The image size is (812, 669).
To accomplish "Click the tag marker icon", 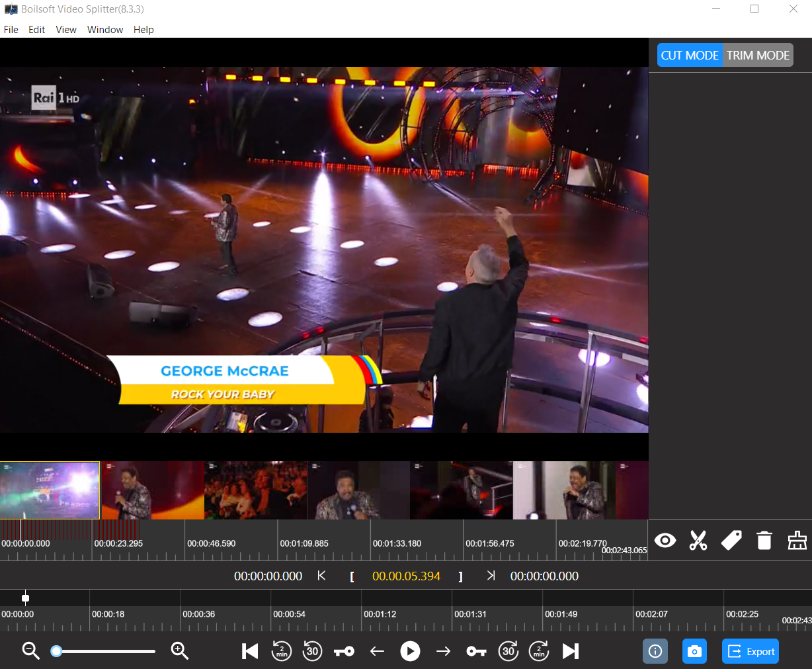I will click(x=731, y=541).
